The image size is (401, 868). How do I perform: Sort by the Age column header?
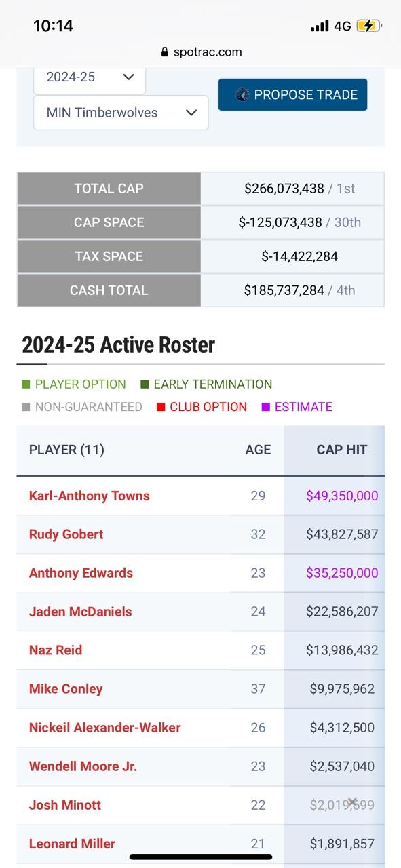[258, 450]
